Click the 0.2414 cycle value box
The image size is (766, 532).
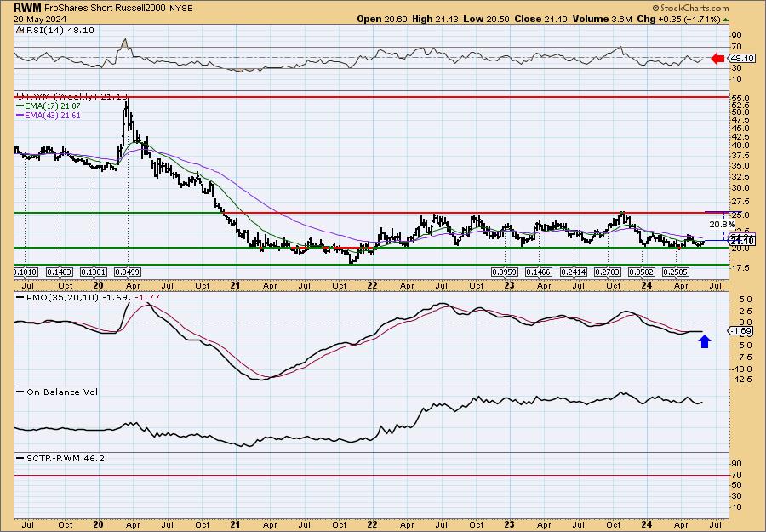tap(573, 272)
